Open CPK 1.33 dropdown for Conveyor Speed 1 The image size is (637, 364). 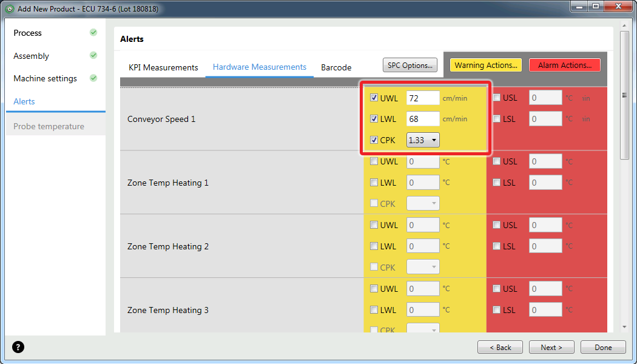pyautogui.click(x=423, y=140)
